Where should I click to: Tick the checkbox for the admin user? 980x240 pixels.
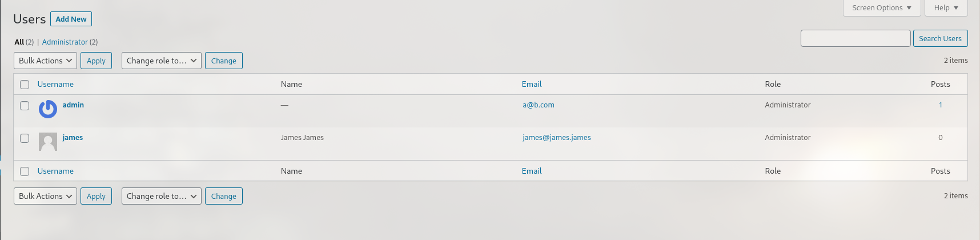25,106
